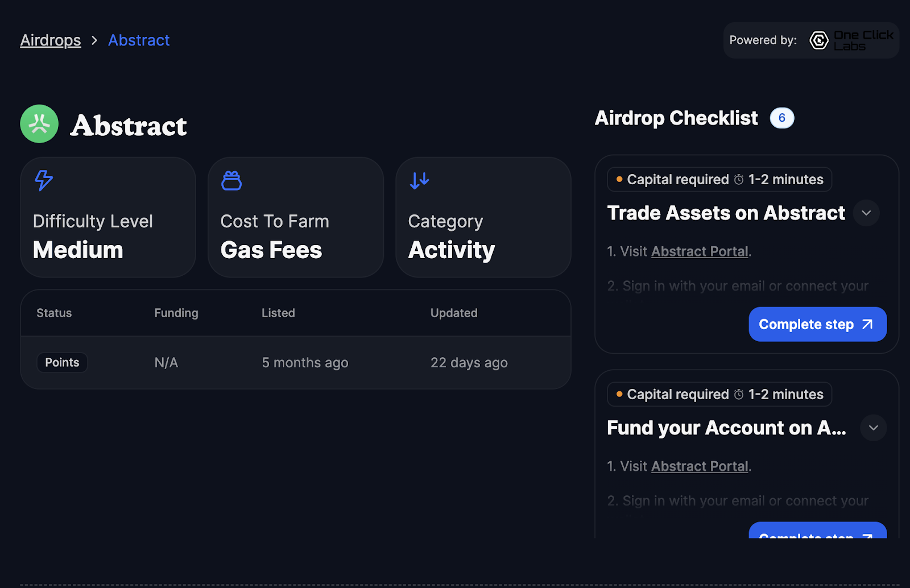Click the Airdrop Checklist count badge 6
This screenshot has width=910, height=588.
click(x=782, y=118)
